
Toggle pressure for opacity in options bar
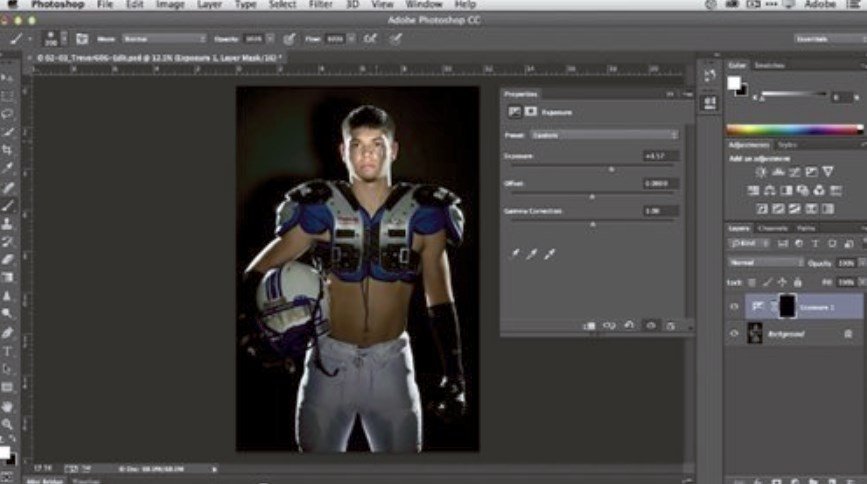[289, 39]
